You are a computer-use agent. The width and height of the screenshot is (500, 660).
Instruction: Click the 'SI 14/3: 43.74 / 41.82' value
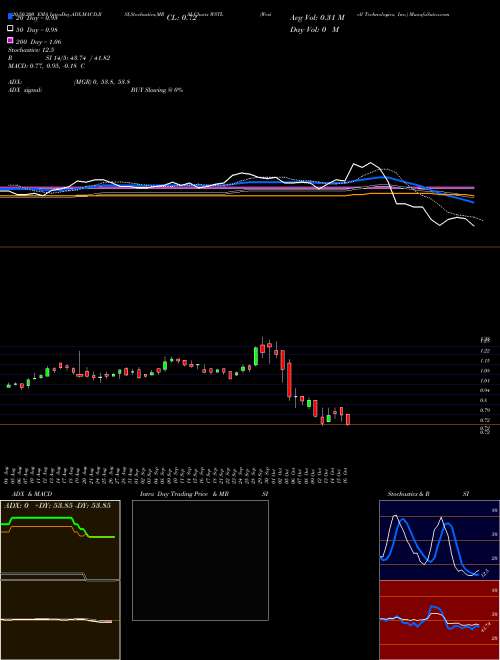coord(78,58)
